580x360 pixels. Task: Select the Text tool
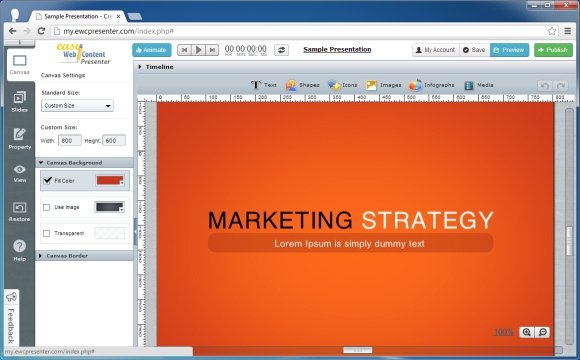click(264, 85)
